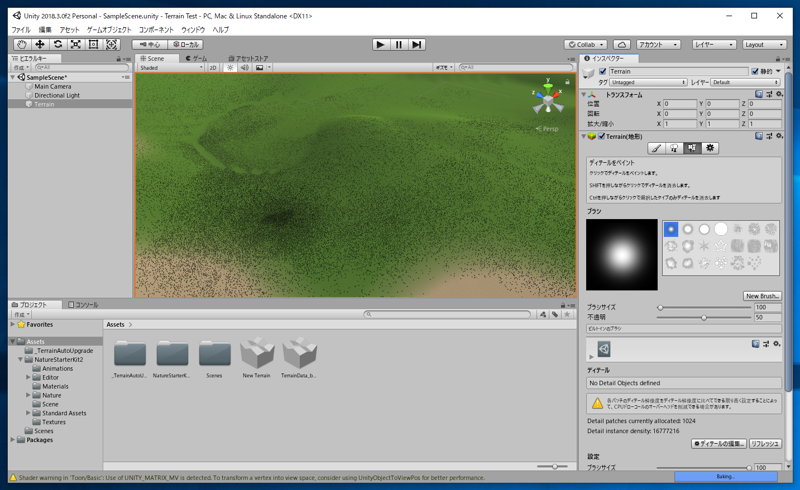
Task: Collapse the NatureStarterKit2 folder
Action: click(x=20, y=359)
